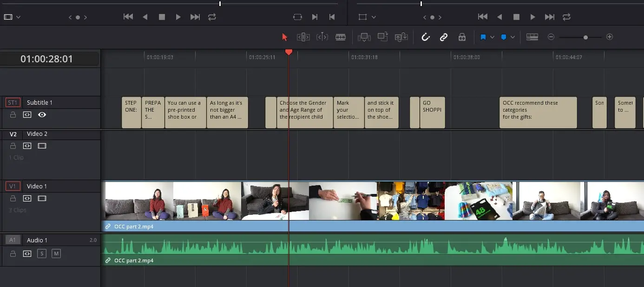Open right viewer overlay dropdown chevron
Screen dimensions: 644x287
[374, 17]
